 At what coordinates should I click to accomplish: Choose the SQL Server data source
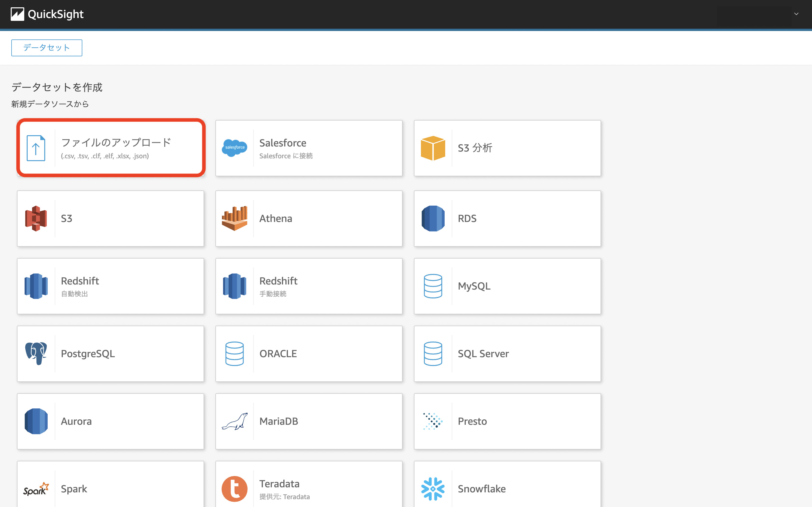pyautogui.click(x=507, y=353)
